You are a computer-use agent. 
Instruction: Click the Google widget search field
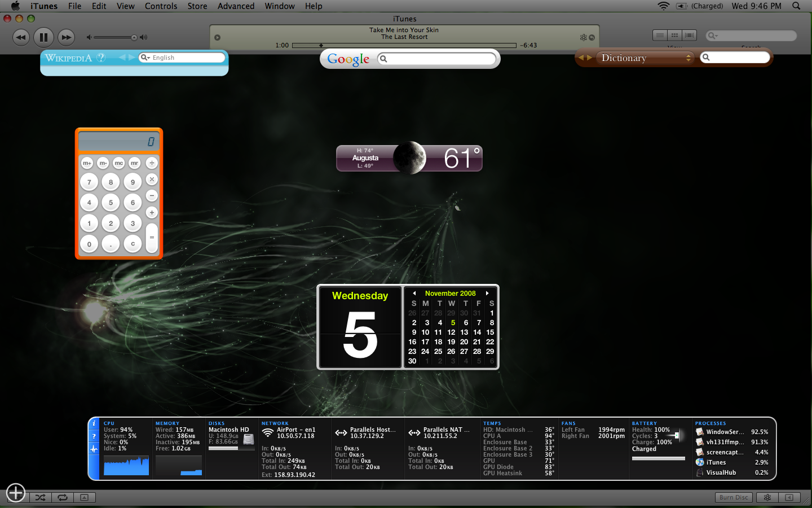pos(437,59)
